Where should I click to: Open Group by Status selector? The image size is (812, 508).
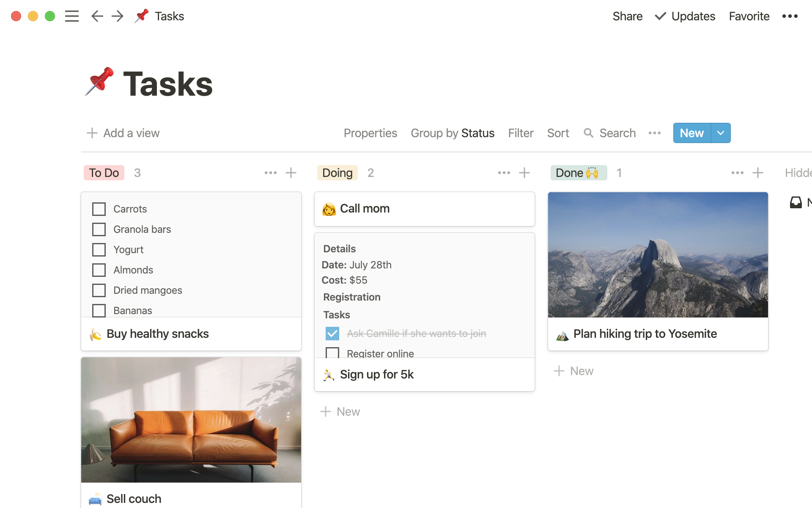[x=452, y=133]
